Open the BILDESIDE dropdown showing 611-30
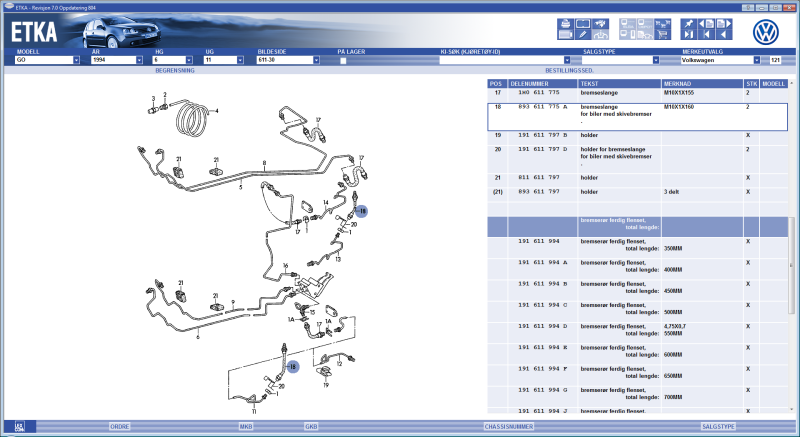 (316, 60)
